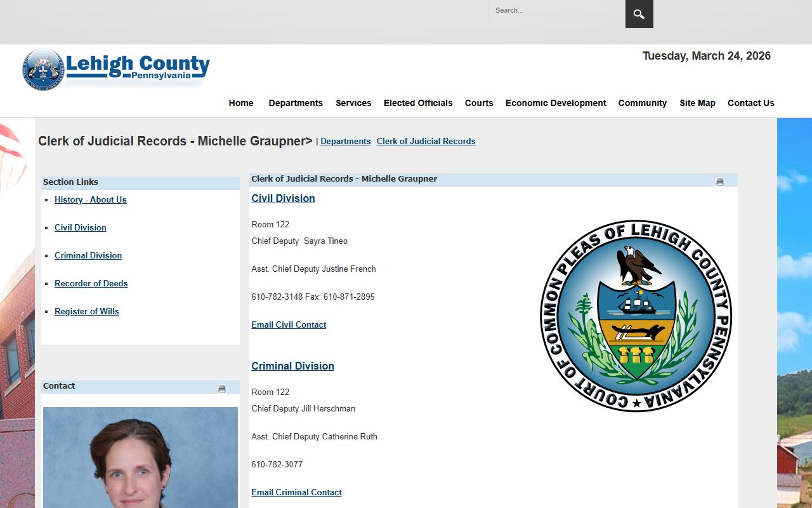This screenshot has width=812, height=508.
Task: Click the phone number 610-782-3148 line
Action: (x=313, y=297)
